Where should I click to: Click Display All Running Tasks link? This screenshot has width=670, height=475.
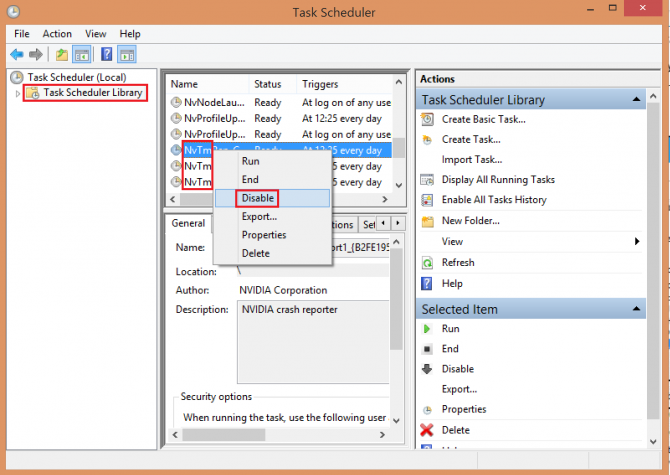tap(498, 180)
